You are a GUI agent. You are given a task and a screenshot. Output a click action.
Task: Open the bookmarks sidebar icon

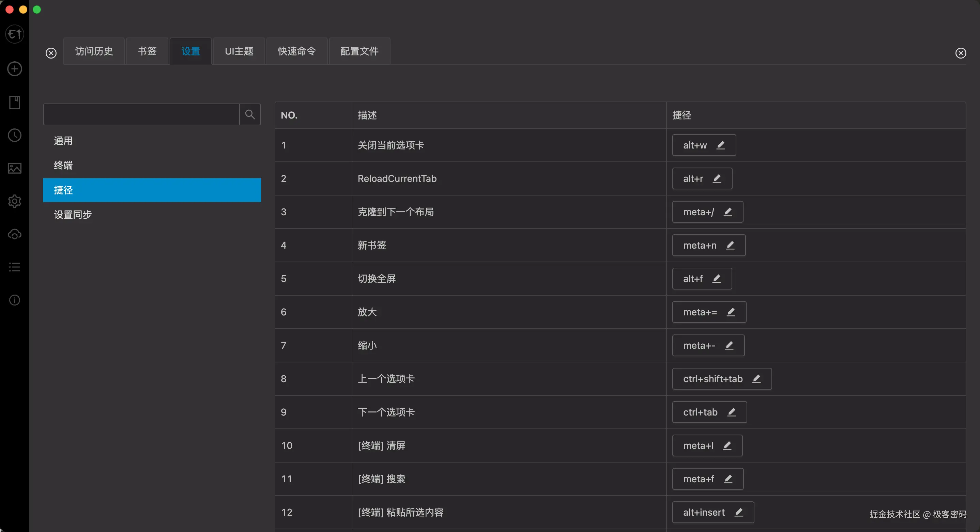(14, 102)
